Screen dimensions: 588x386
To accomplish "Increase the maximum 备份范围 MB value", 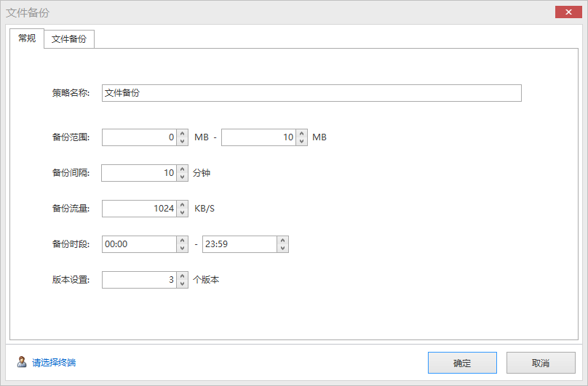I will [301, 134].
